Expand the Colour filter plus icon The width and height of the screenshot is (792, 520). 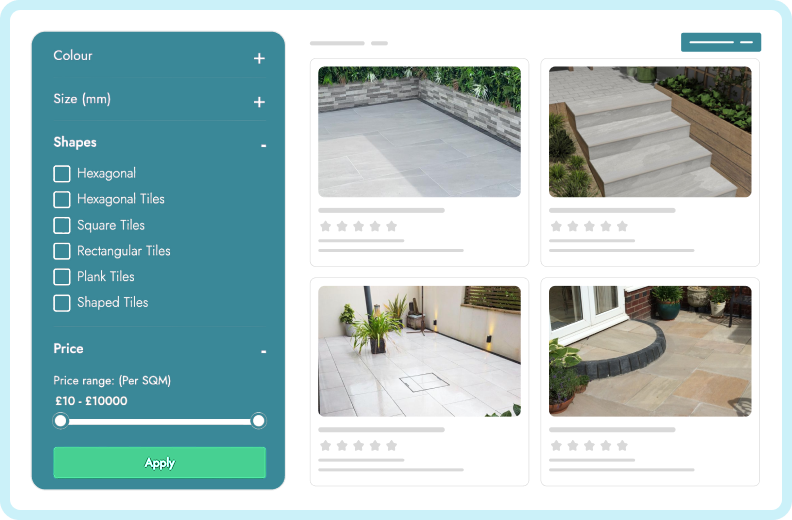(x=259, y=59)
